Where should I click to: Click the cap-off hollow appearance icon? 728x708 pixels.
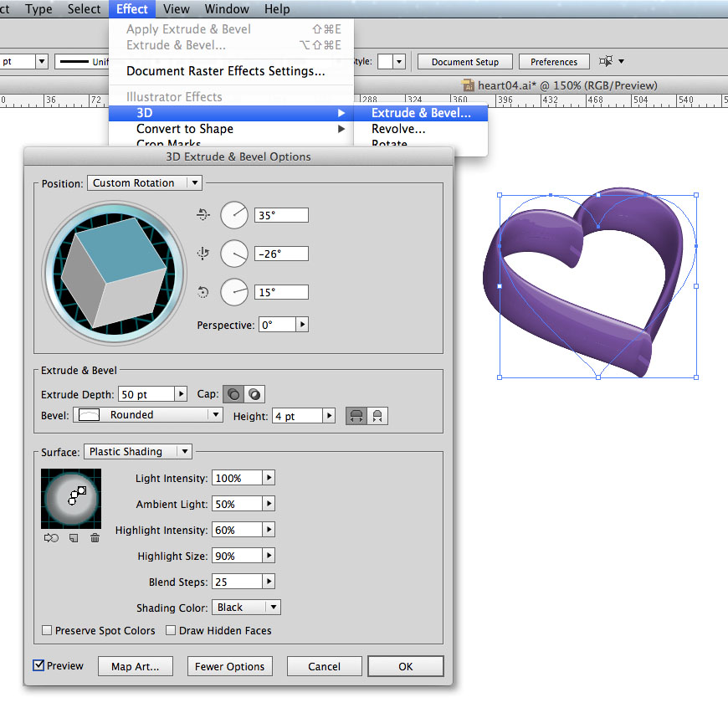254,394
